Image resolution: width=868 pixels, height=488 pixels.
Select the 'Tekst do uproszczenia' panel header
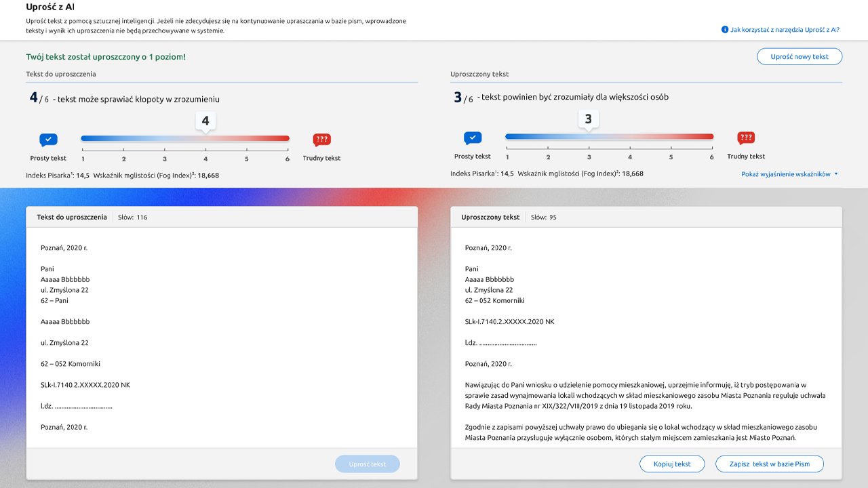pos(72,218)
